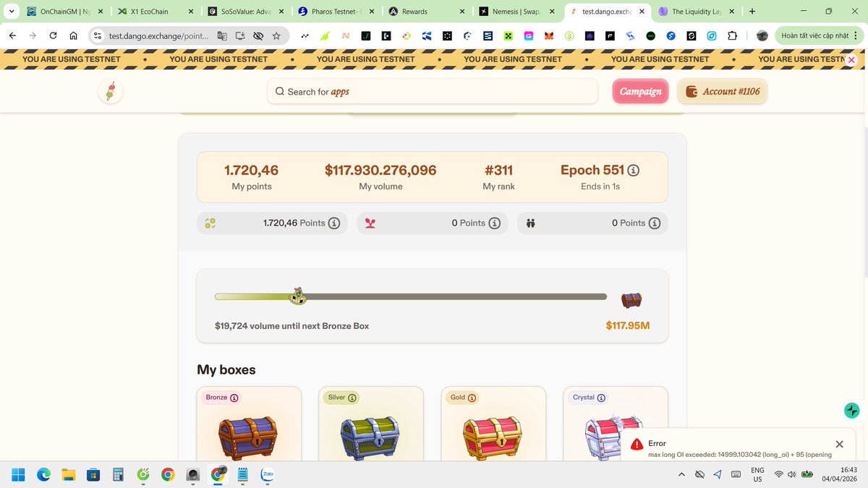
Task: Launch Microsoft Edge from the taskbar
Action: click(x=43, y=475)
